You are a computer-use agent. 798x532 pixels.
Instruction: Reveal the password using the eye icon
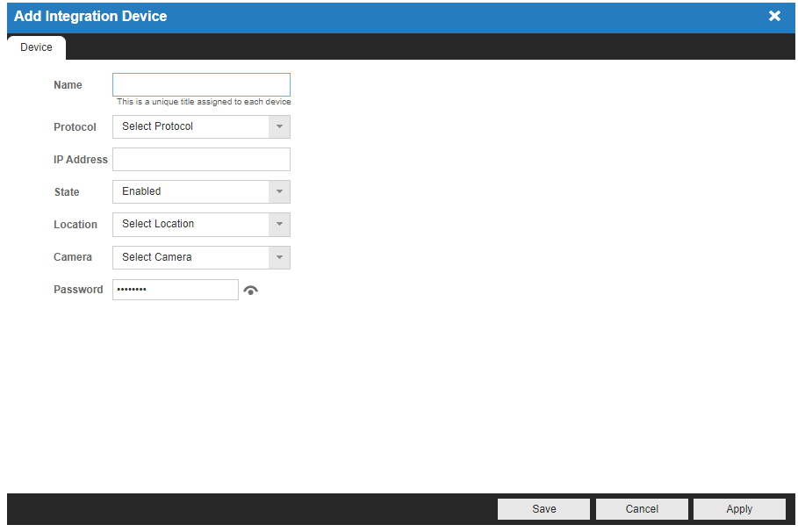click(250, 289)
